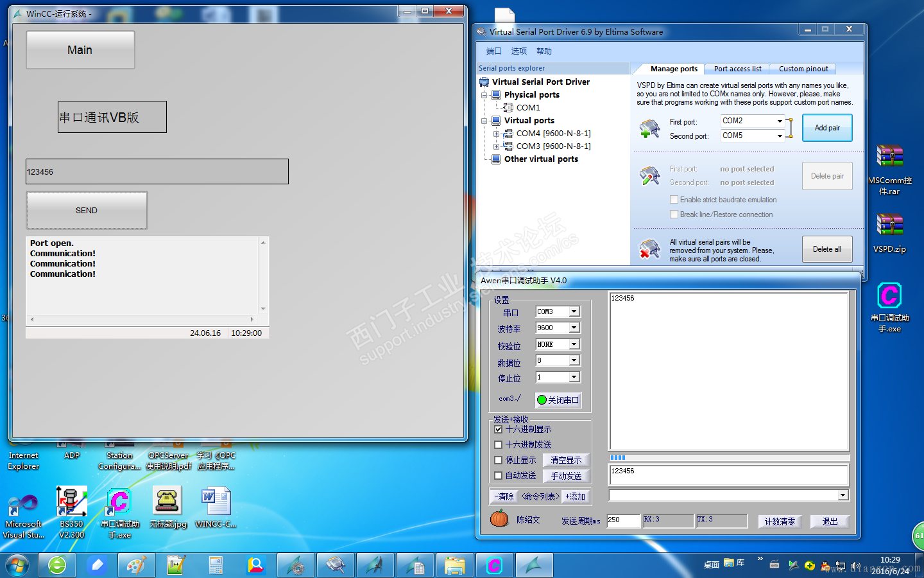Image resolution: width=924 pixels, height=578 pixels.
Task: Select Virtual Serial Port Driver root node
Action: [x=541, y=82]
